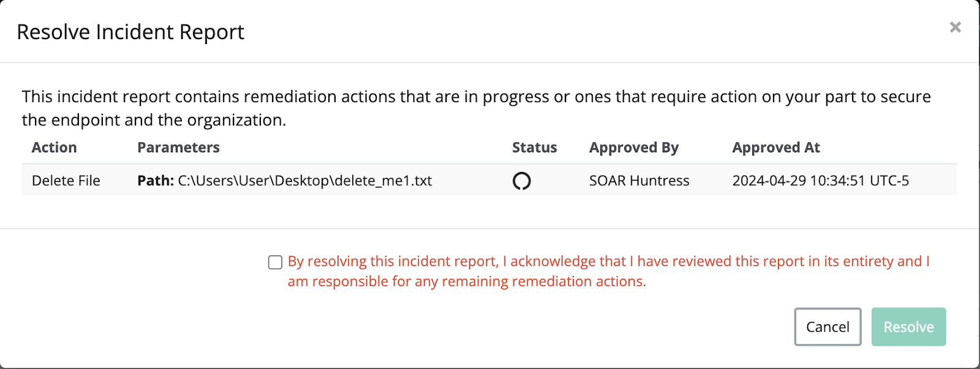Click the Status column header
Viewport: 980px width, 369px height.
click(x=534, y=147)
